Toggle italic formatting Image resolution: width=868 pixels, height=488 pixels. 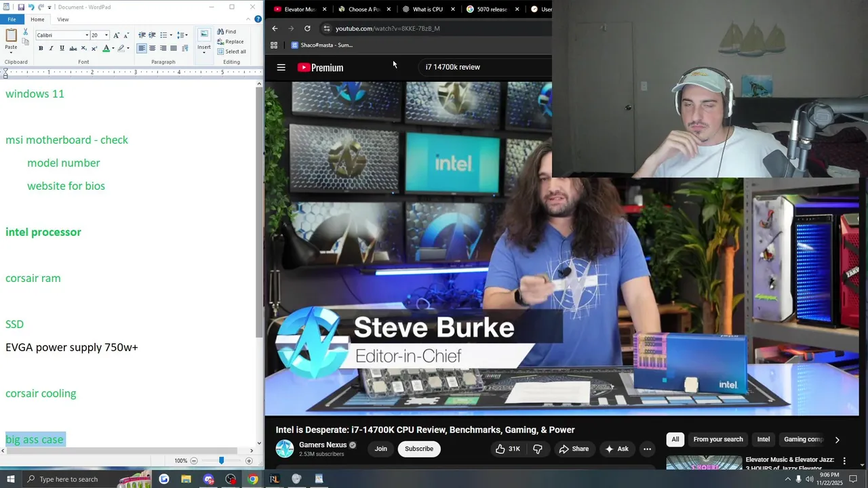click(52, 48)
